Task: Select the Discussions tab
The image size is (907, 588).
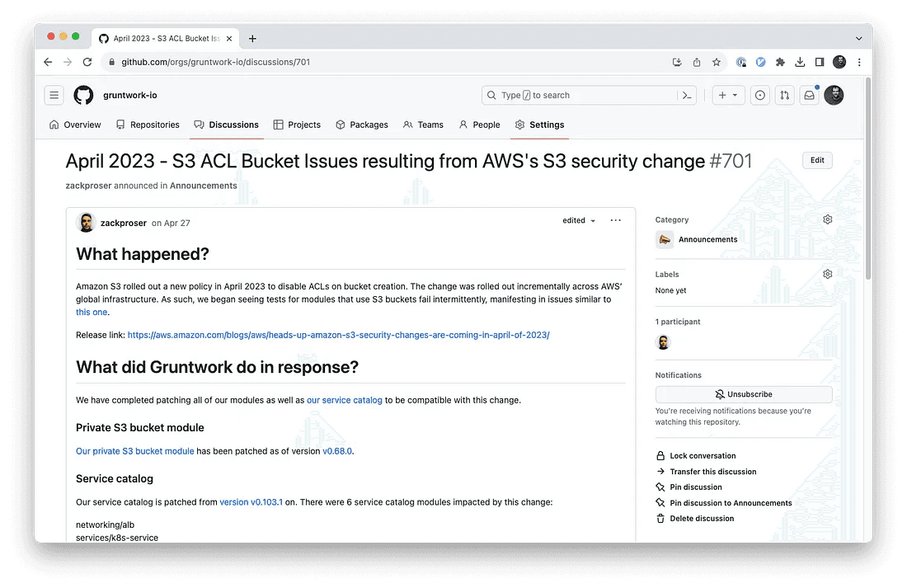Action: [x=227, y=125]
